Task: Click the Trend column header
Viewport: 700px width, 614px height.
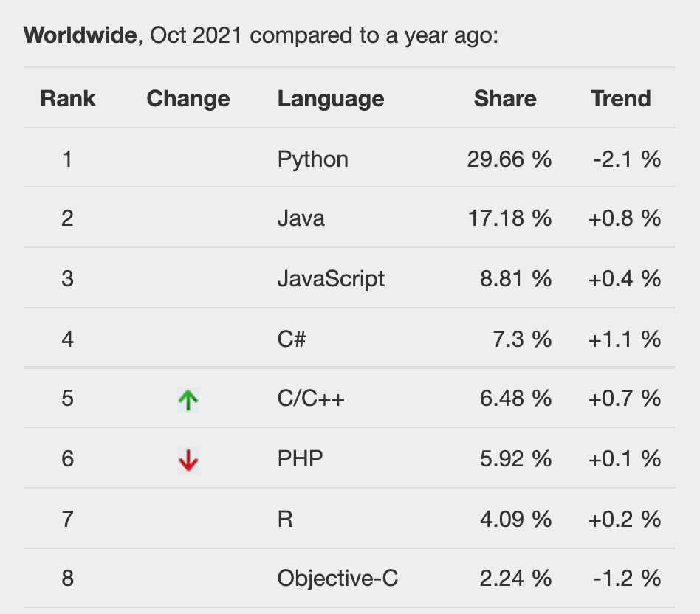Action: tap(621, 99)
